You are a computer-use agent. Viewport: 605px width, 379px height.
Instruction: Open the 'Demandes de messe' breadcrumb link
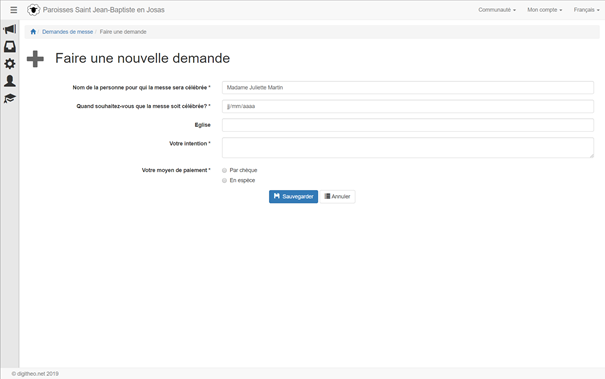[68, 32]
